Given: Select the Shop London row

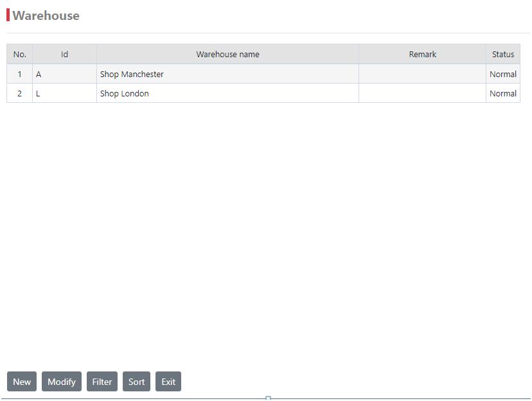Looking at the screenshot, I should coord(263,93).
